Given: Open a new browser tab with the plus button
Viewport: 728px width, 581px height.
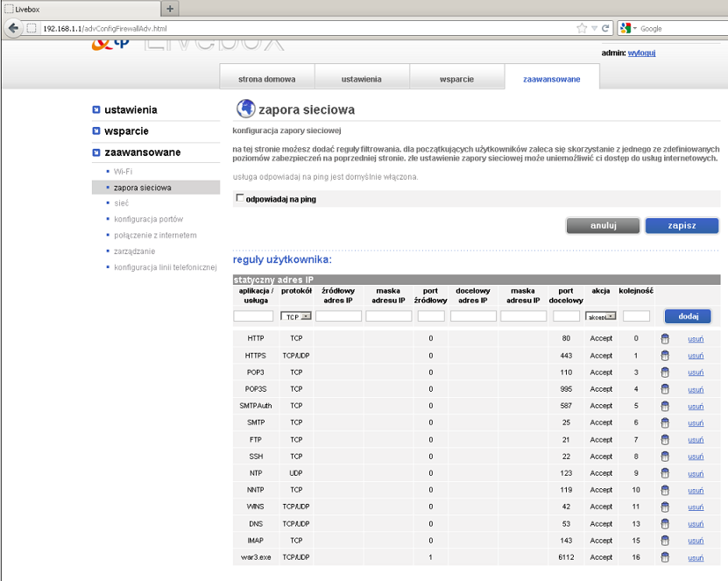Looking at the screenshot, I should [170, 9].
